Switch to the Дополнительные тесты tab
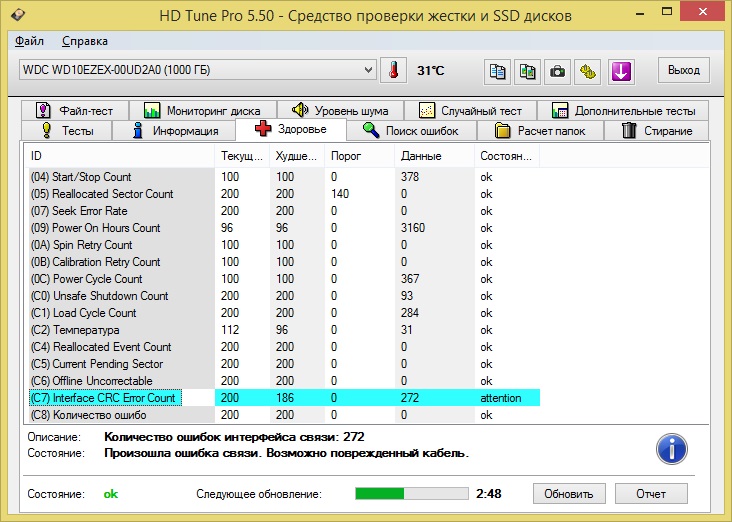 (x=623, y=111)
